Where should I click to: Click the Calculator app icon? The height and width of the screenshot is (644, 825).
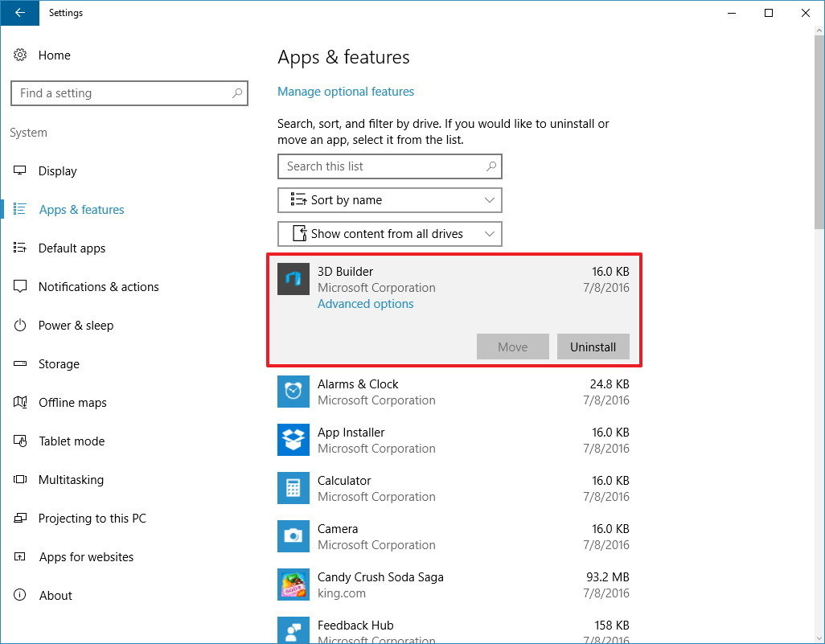coord(293,488)
